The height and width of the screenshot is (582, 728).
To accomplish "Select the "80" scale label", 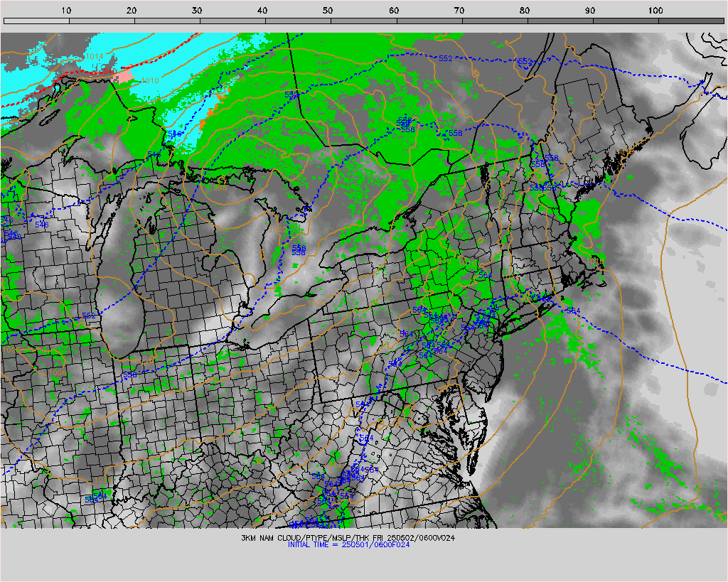I will point(525,10).
